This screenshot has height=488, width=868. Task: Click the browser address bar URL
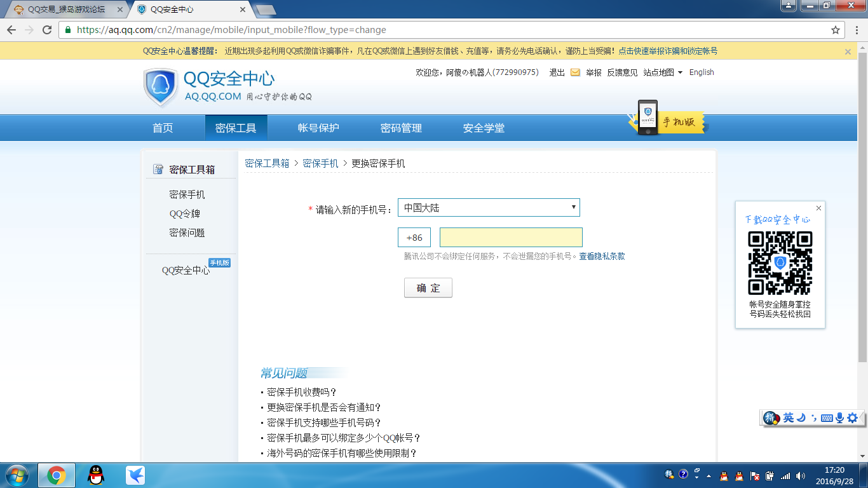pyautogui.click(x=231, y=30)
